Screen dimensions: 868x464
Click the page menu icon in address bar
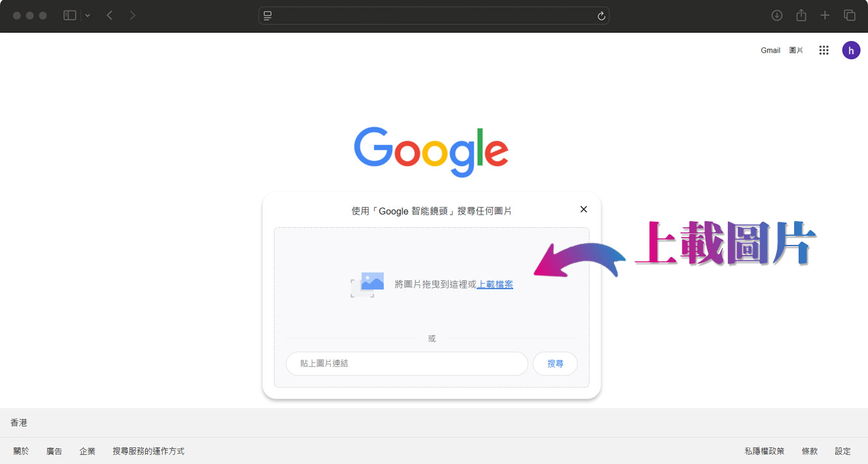(268, 15)
